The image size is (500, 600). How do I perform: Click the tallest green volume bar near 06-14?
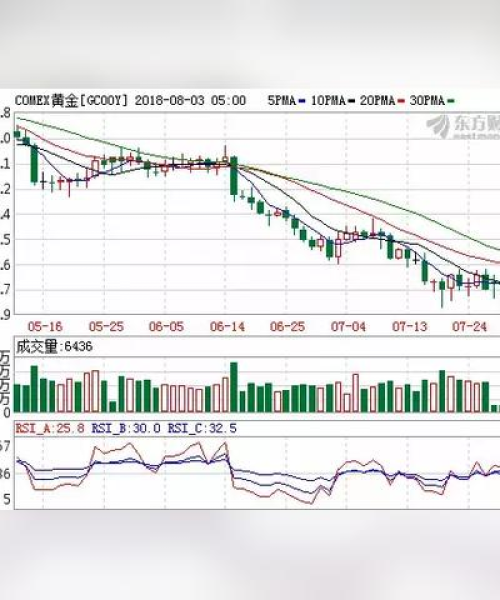(234, 387)
